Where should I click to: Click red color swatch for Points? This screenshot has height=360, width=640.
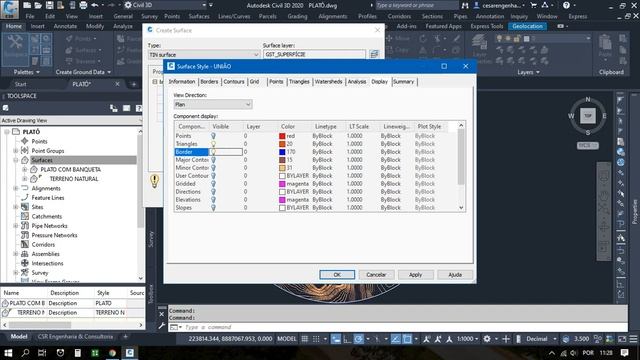coord(282,136)
